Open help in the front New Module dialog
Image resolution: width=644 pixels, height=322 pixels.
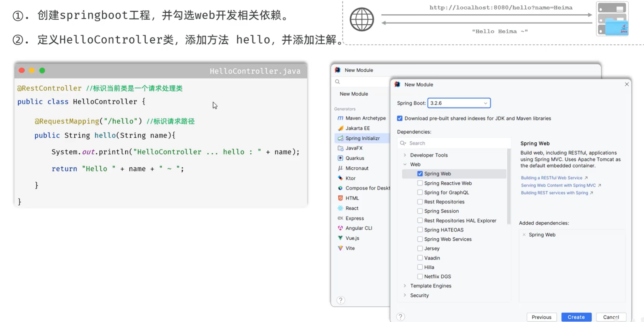tap(400, 317)
